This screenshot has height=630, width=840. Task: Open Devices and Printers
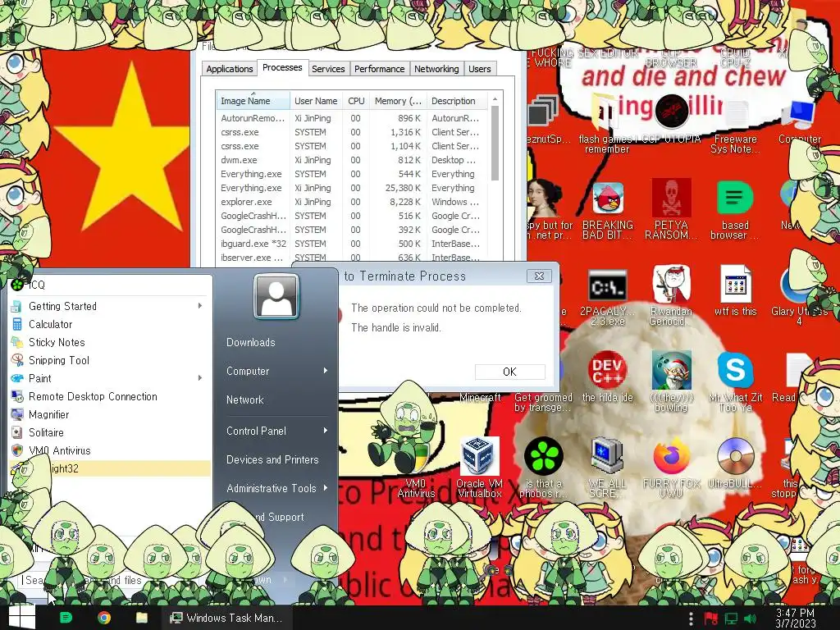pos(272,459)
